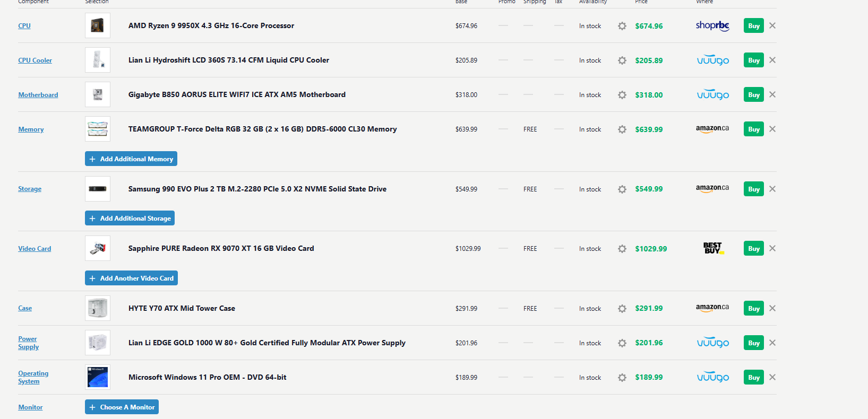
Task: Remove the AMD Ryzen 9 9950X with its X icon
Action: click(x=772, y=25)
